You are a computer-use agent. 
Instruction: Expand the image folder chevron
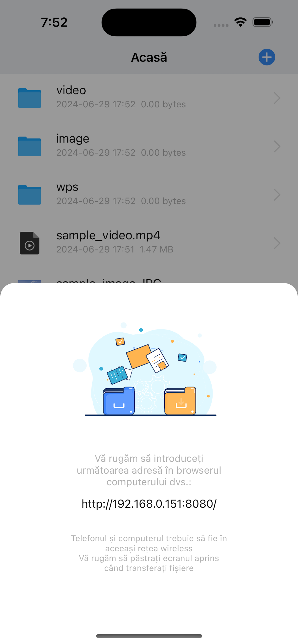(x=277, y=146)
